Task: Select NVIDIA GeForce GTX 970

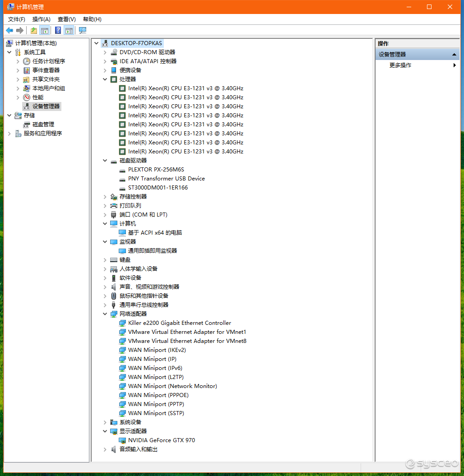Action: pos(162,440)
